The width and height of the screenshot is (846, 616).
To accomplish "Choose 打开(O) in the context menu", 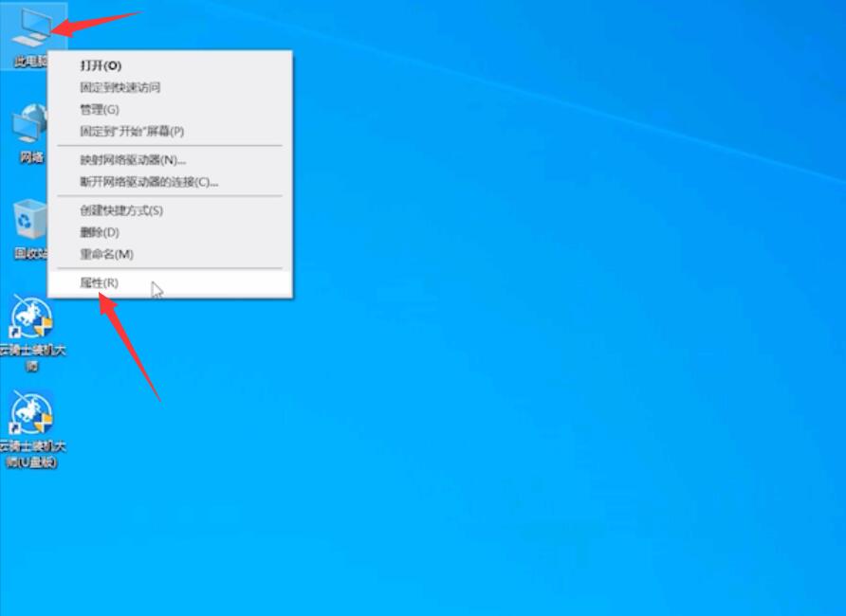I will click(171, 65).
